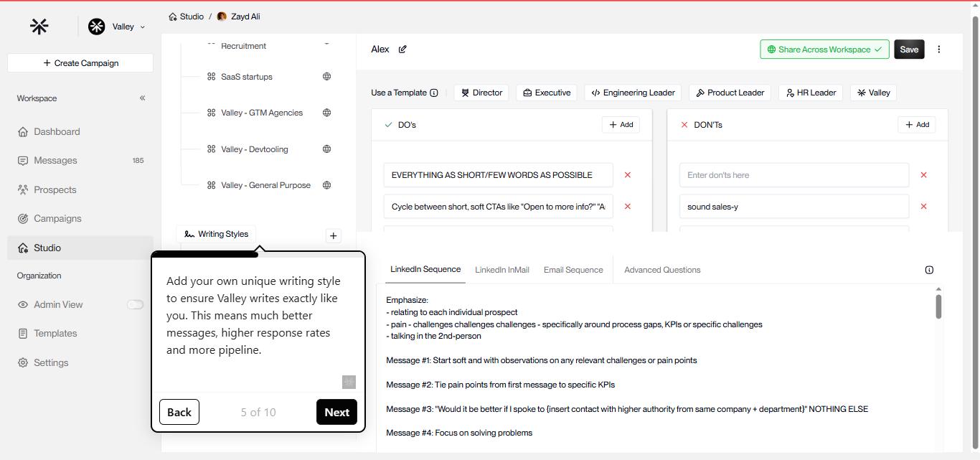980x460 pixels.
Task: Switch to the LinkedIn InMail tab
Action: (x=501, y=269)
